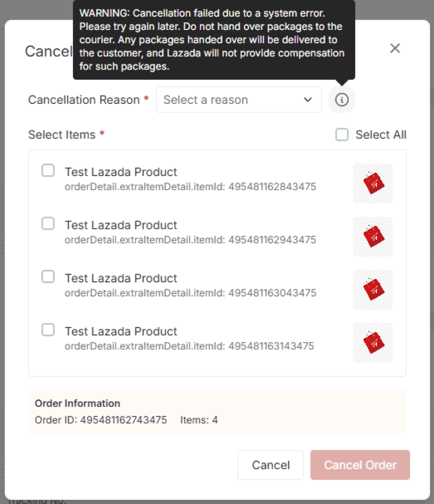
Task: Check the item ending in 162943475
Action: tap(48, 223)
